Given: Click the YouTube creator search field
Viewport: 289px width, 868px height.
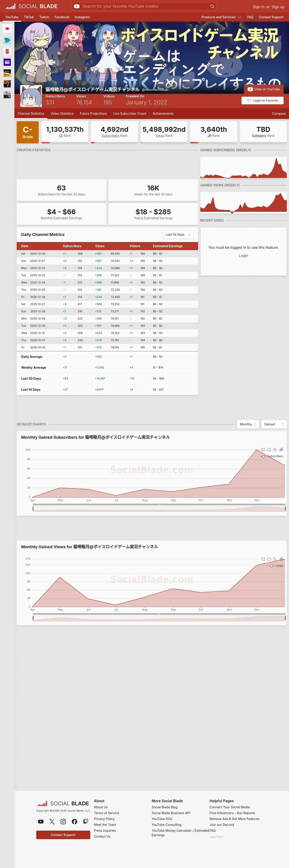Looking at the screenshot, I should point(145,6).
